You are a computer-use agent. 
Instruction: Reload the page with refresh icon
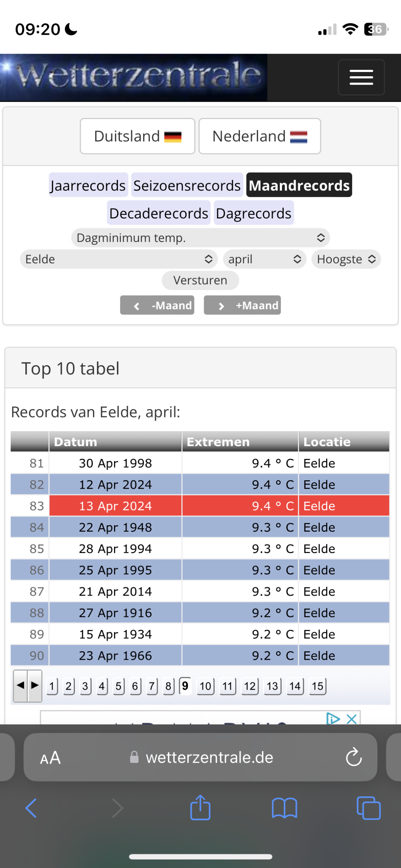coord(354,757)
